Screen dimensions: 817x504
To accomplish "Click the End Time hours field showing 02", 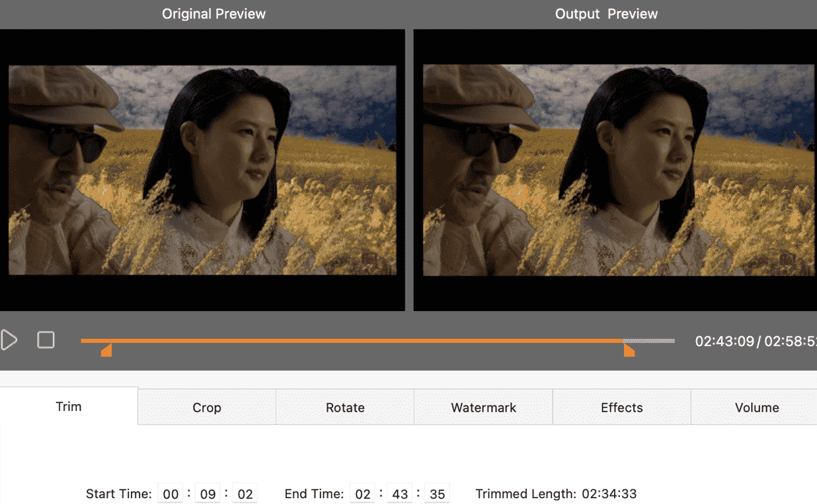I will point(362,494).
